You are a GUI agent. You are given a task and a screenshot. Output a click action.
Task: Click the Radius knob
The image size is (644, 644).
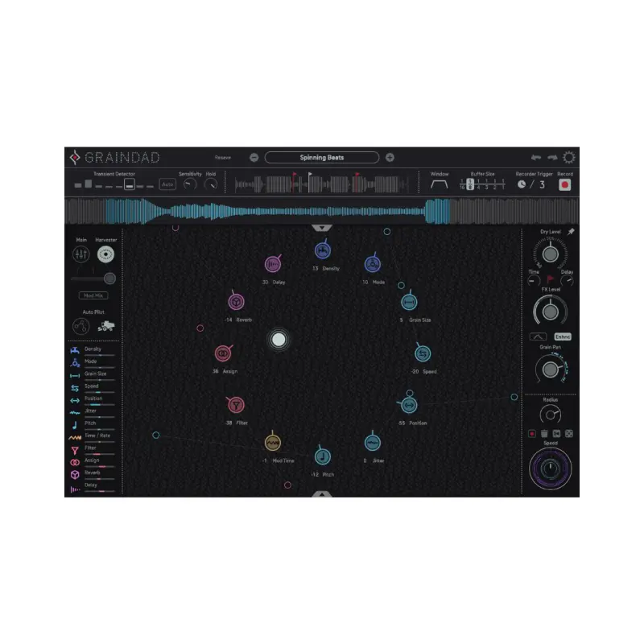551,415
